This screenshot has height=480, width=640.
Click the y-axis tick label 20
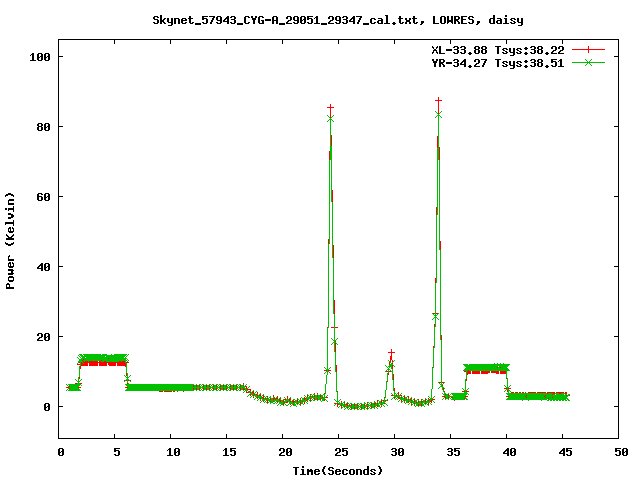(x=44, y=337)
